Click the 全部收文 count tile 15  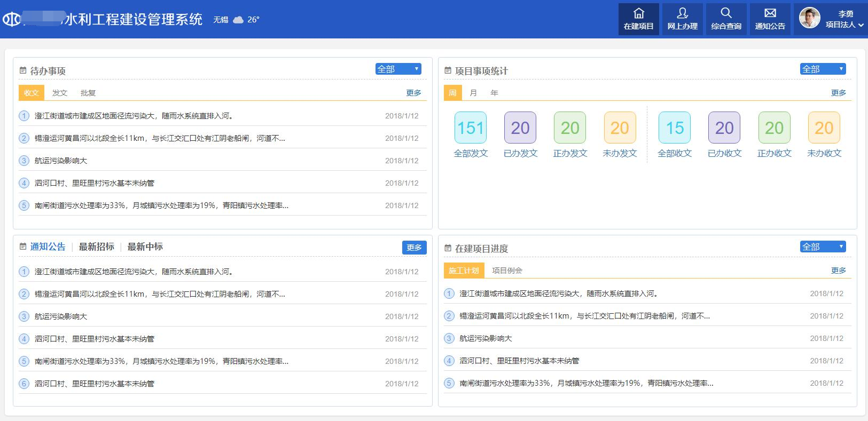click(x=674, y=128)
